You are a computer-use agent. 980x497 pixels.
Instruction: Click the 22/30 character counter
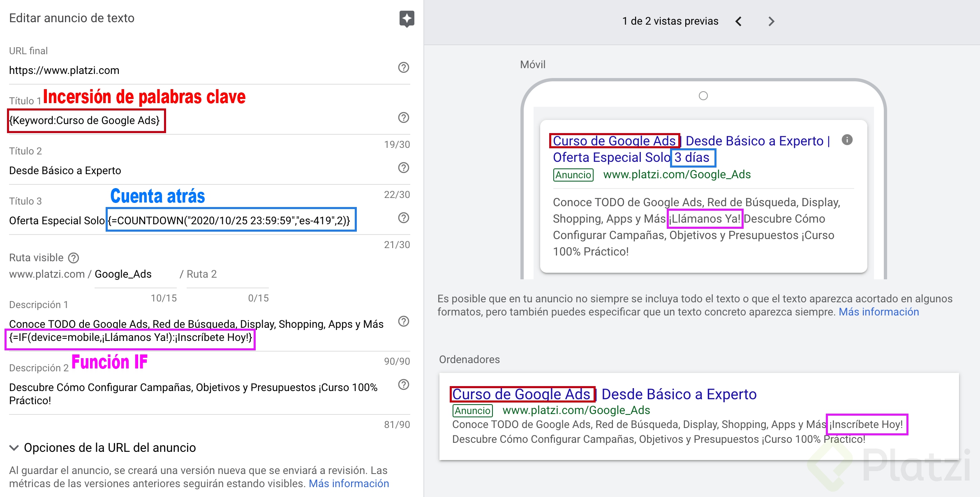(x=397, y=195)
